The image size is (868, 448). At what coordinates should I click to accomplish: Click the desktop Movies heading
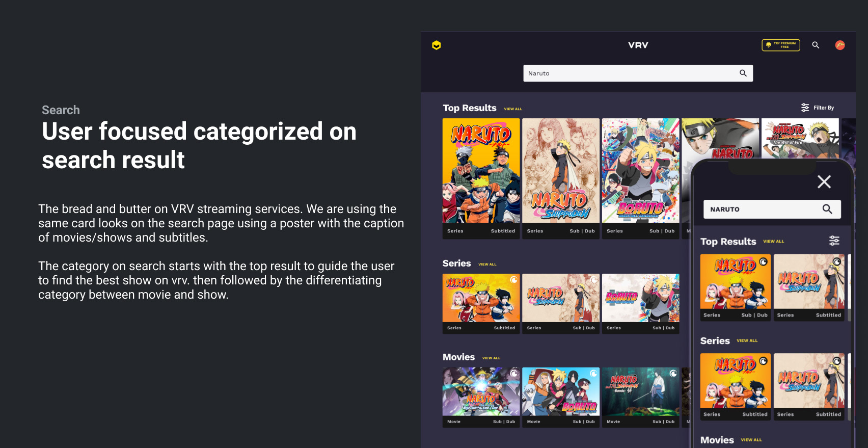pyautogui.click(x=458, y=357)
